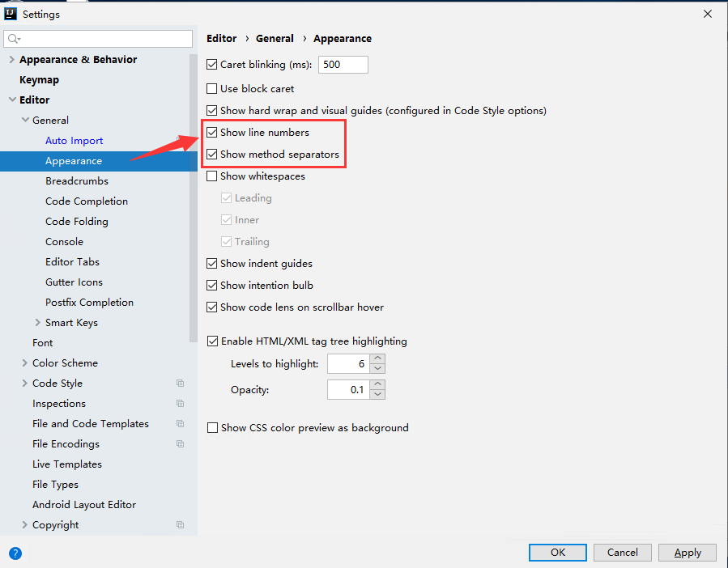
Task: Toggle Show intention bulb
Action: (211, 286)
